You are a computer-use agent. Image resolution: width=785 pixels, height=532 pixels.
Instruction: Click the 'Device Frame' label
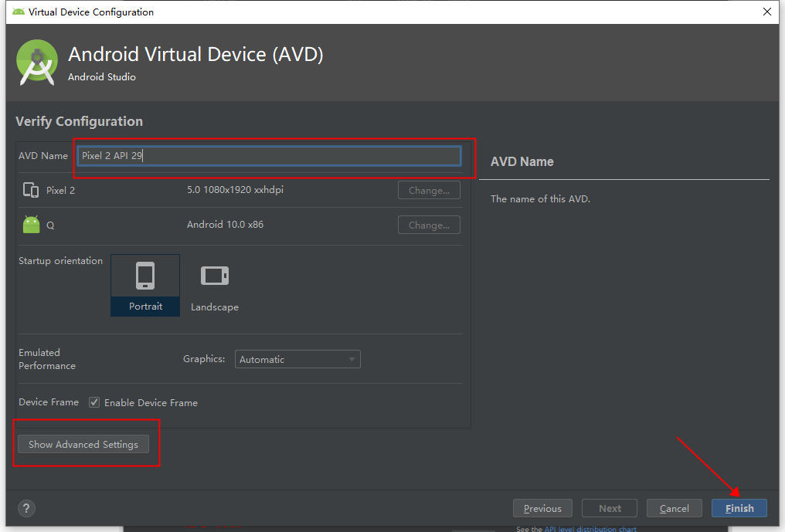pos(49,402)
